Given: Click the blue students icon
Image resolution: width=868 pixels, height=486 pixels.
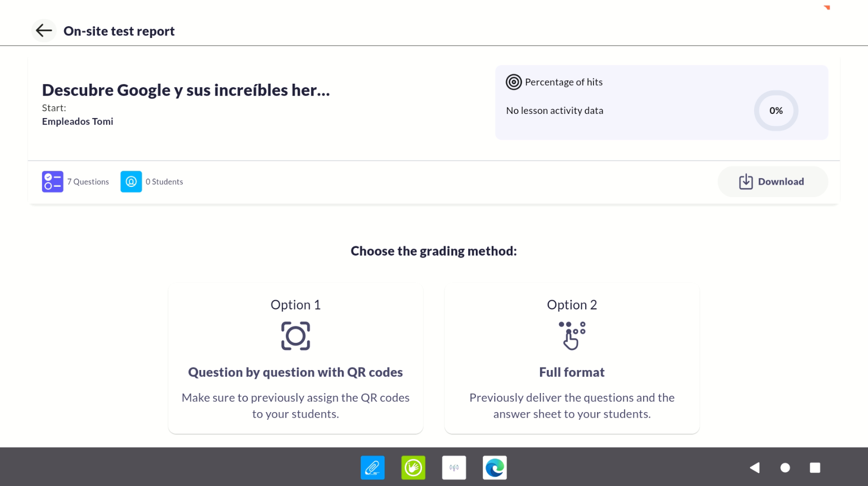Looking at the screenshot, I should [x=131, y=182].
